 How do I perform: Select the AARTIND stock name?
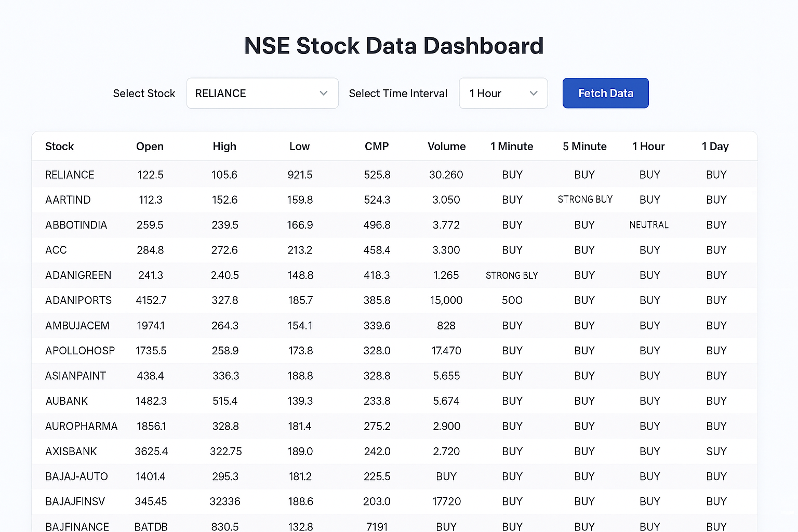coord(68,199)
